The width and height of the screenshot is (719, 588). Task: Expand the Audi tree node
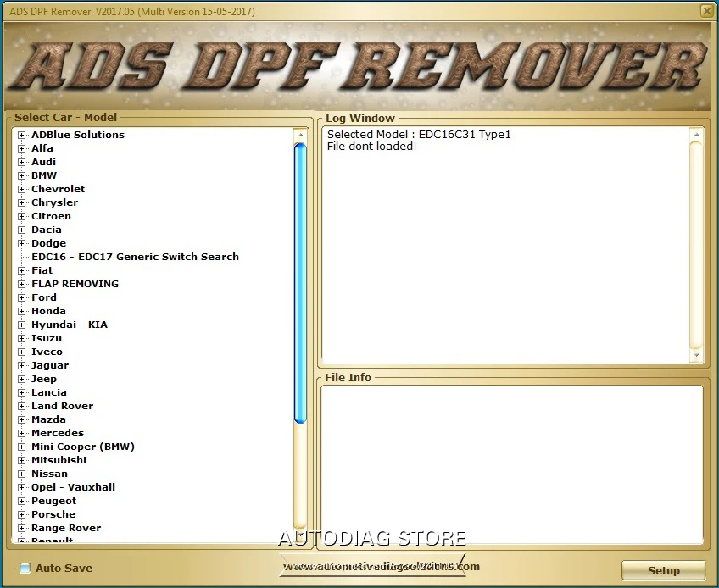[21, 162]
